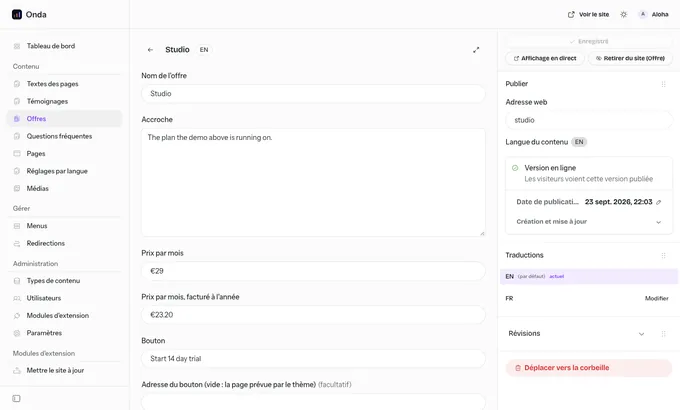Go to Redirections section
Screen dimensions: 680x410
click(64, 243)
